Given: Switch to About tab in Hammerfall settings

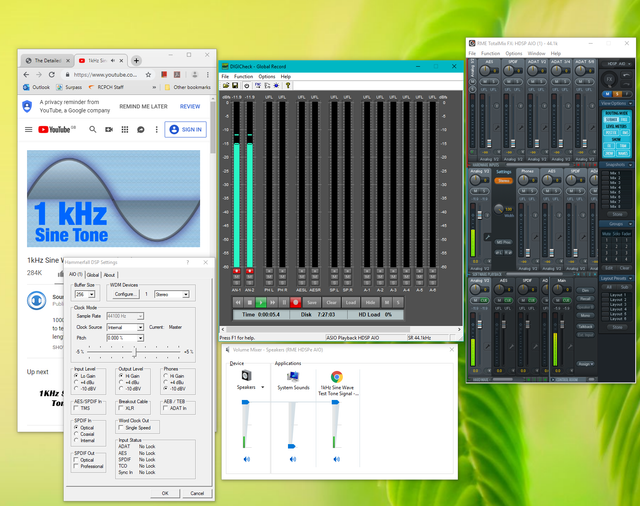Looking at the screenshot, I should pyautogui.click(x=109, y=275).
